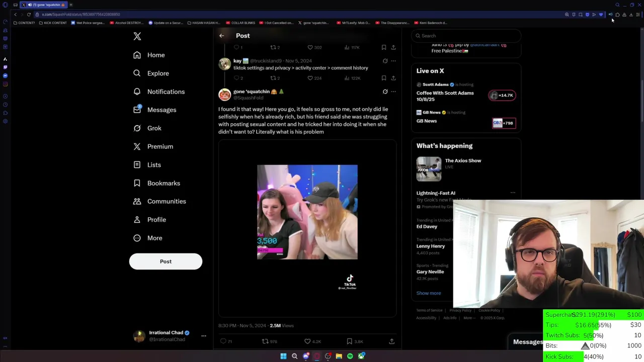Open COLLAR BLINKS bookmark
The image size is (644, 362).
tap(240, 23)
